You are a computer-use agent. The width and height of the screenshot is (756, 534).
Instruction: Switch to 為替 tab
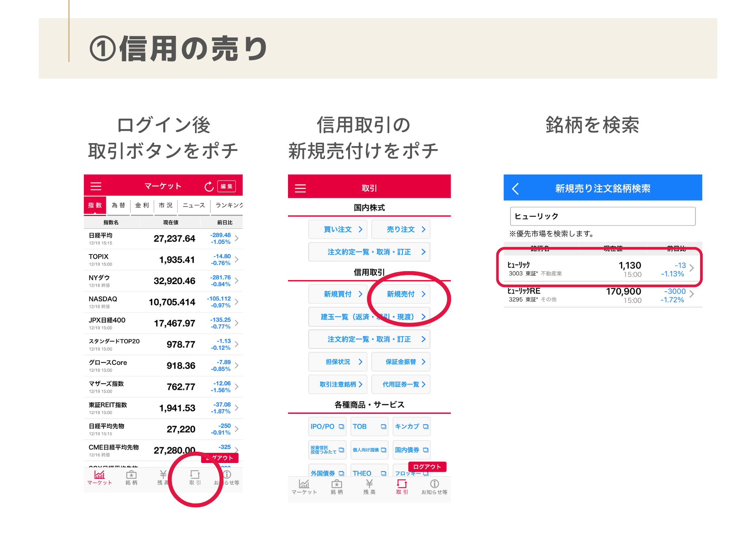(x=118, y=205)
